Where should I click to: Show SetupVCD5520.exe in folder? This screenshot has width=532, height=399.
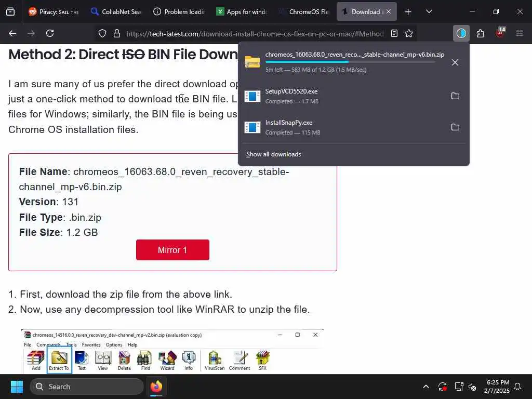point(455,96)
